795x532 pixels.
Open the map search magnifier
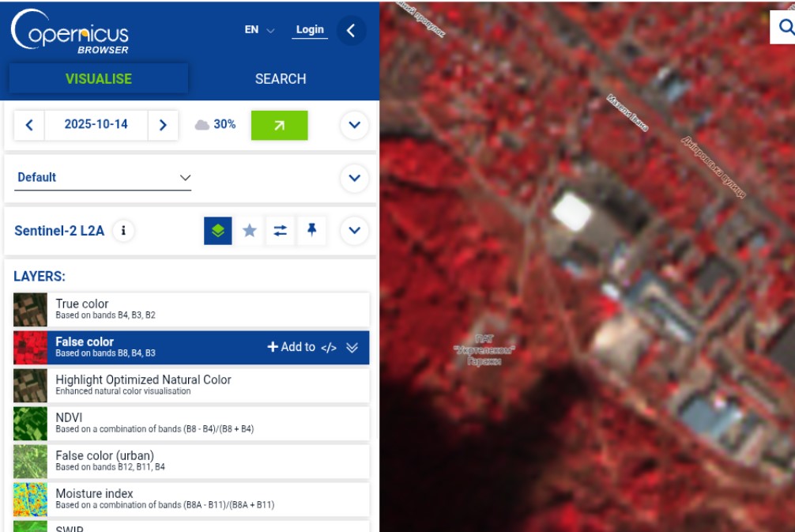pyautogui.click(x=785, y=27)
